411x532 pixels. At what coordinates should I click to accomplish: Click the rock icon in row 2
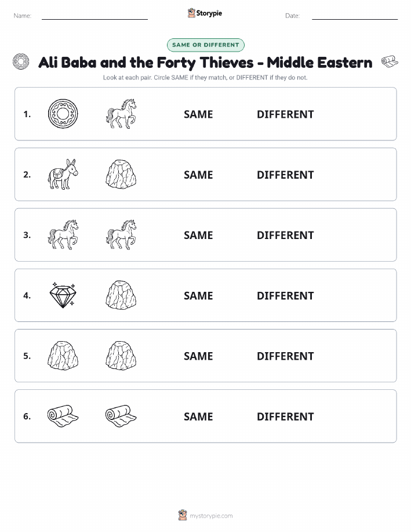point(121,174)
